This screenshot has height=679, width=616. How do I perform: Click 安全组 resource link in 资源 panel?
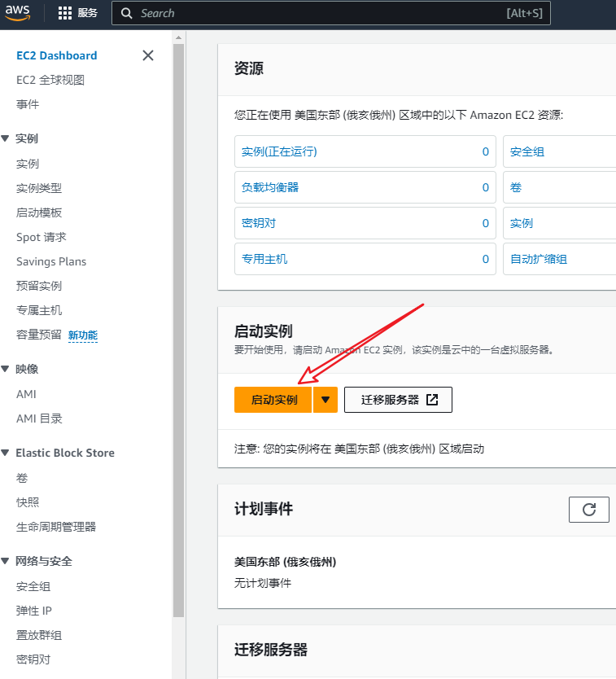click(x=527, y=151)
